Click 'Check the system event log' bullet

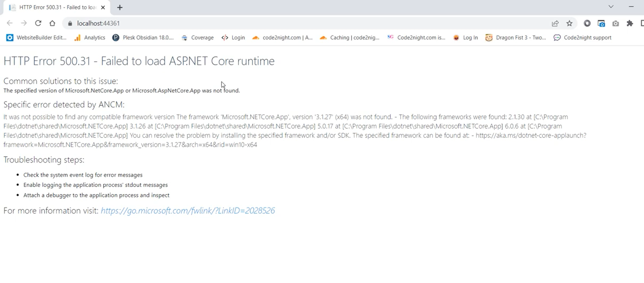(x=83, y=175)
